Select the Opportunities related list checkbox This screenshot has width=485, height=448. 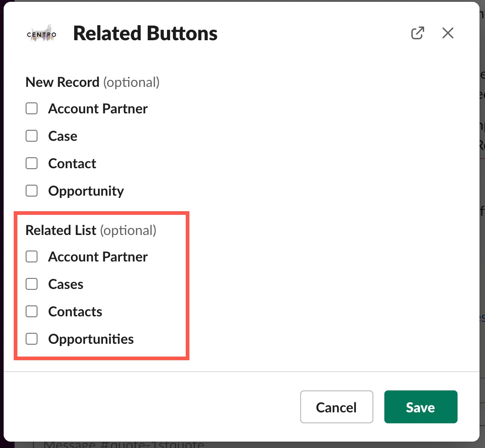tap(32, 339)
